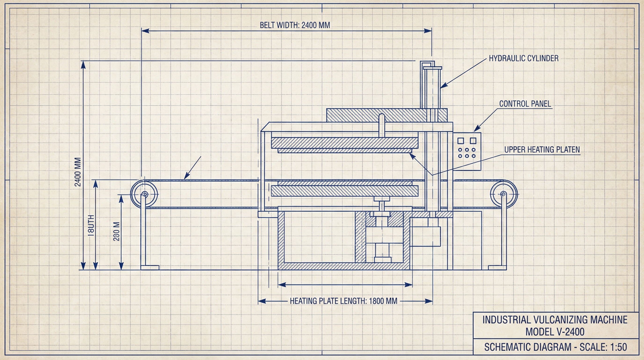Click the right square button on control panel
The image size is (644, 360).
point(473,141)
